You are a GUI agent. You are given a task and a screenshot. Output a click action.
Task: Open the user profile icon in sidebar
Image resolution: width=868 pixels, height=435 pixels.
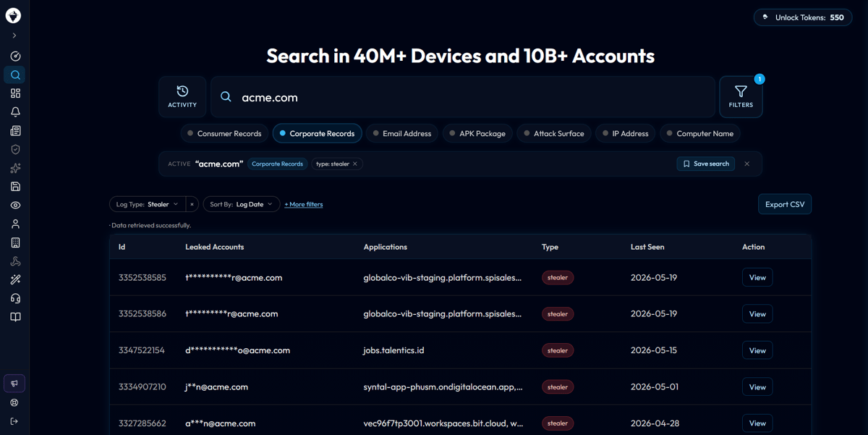tap(15, 224)
